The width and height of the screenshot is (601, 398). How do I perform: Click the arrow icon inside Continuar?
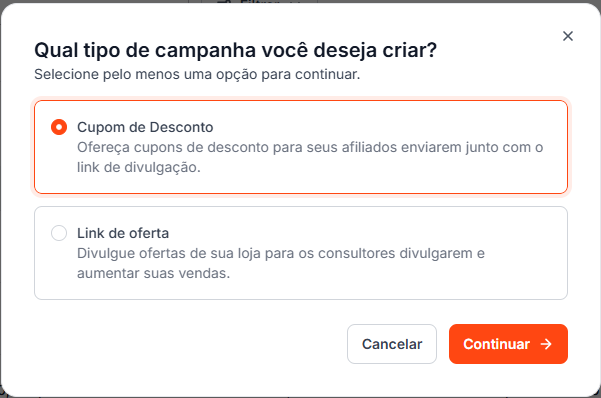(x=546, y=344)
